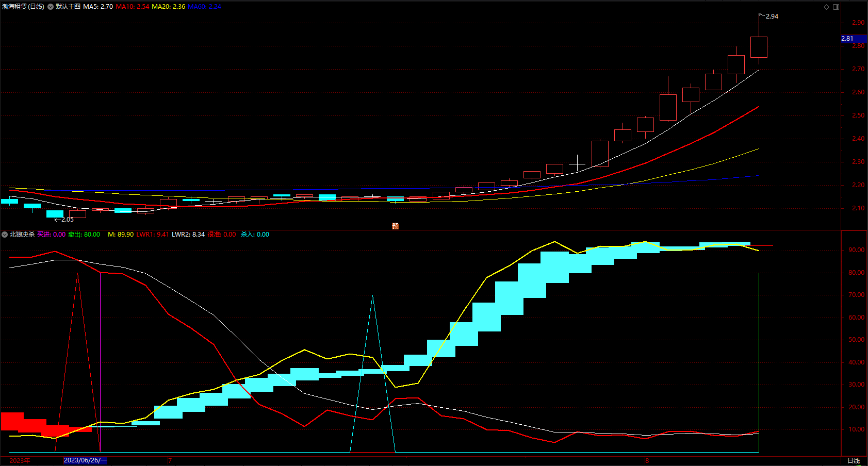The height and width of the screenshot is (466, 868).
Task: Click the 买进: 0.00 value label
Action: 52,235
